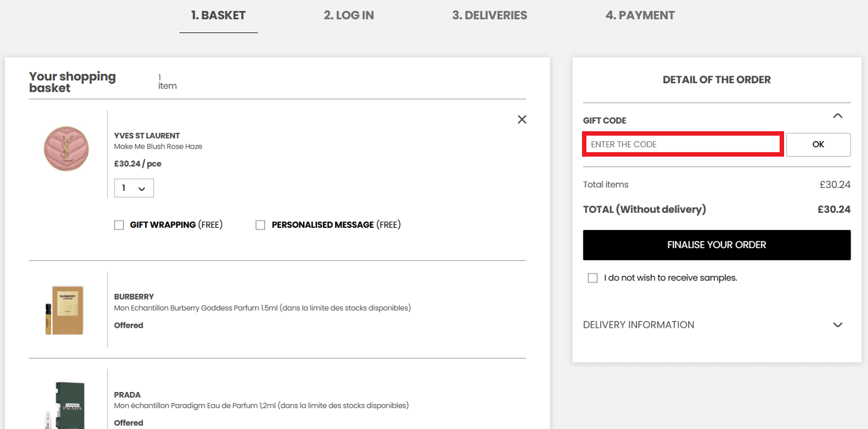Go to the Basket step tab
This screenshot has width=868, height=429.
coord(218,16)
